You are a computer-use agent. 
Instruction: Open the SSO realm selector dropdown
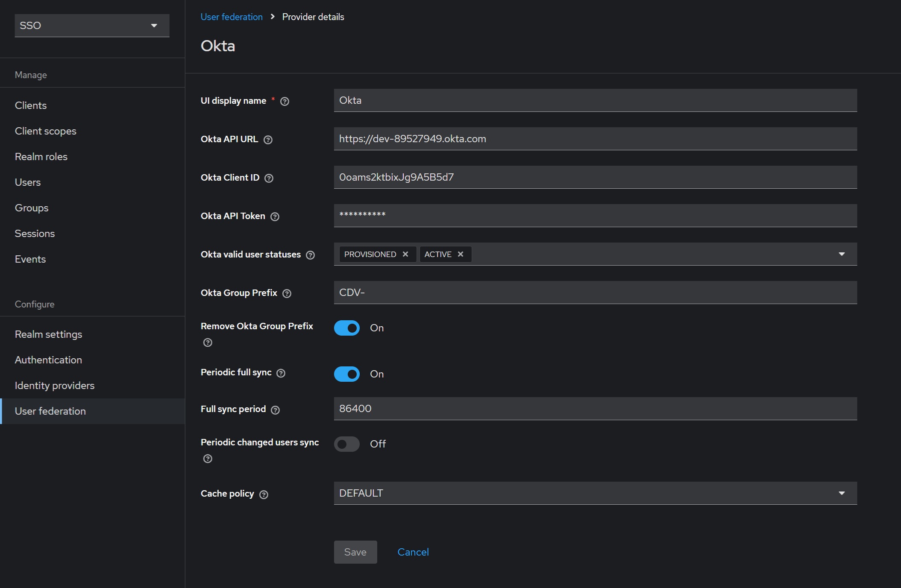pyautogui.click(x=92, y=26)
